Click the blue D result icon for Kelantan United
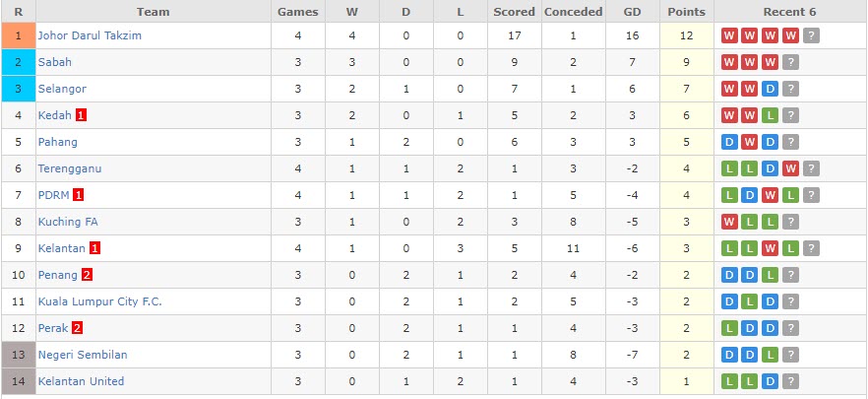This screenshot has width=868, height=399. click(x=770, y=381)
